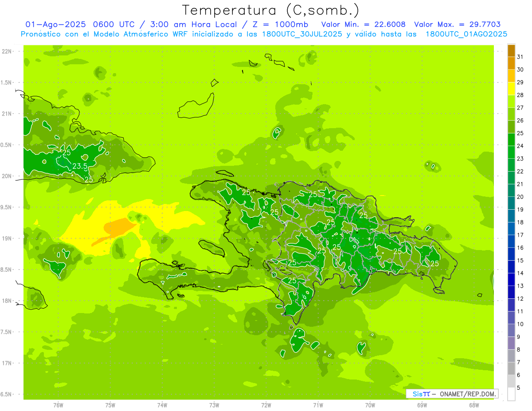
Task: Click legend value '20' on color bar
Action: click(520, 197)
